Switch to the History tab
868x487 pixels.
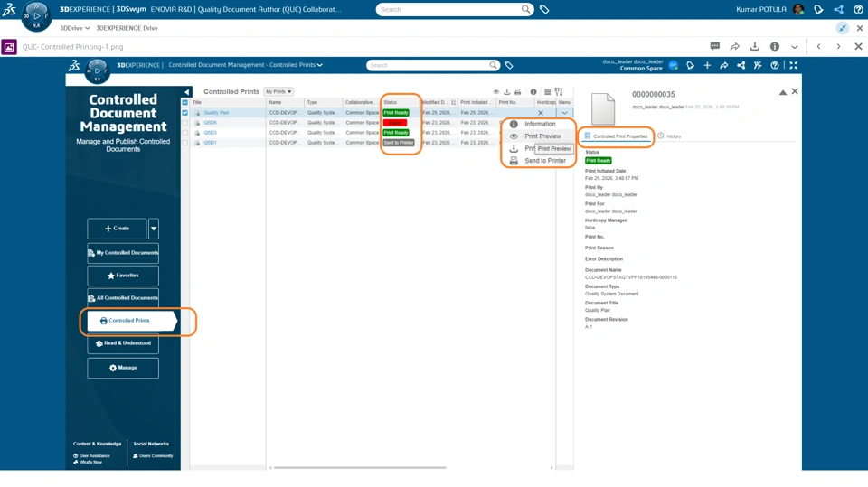coord(669,136)
